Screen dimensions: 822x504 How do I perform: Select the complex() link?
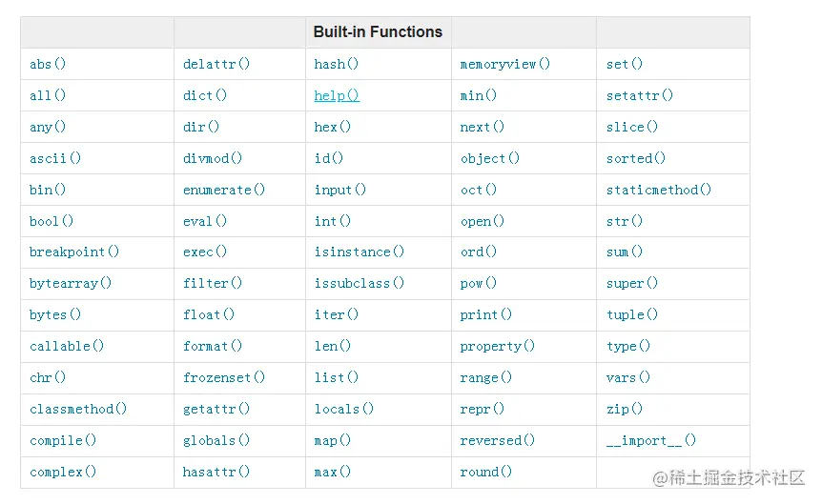pos(63,472)
